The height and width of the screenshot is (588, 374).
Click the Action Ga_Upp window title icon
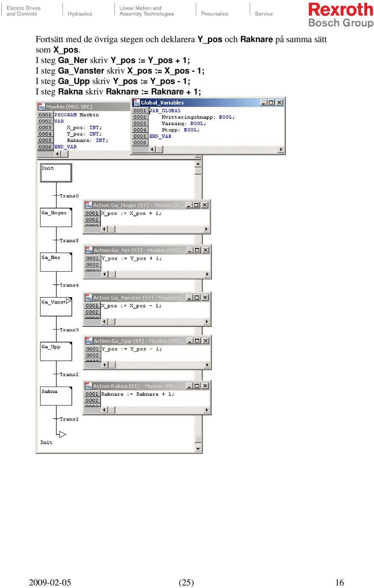coord(89,341)
